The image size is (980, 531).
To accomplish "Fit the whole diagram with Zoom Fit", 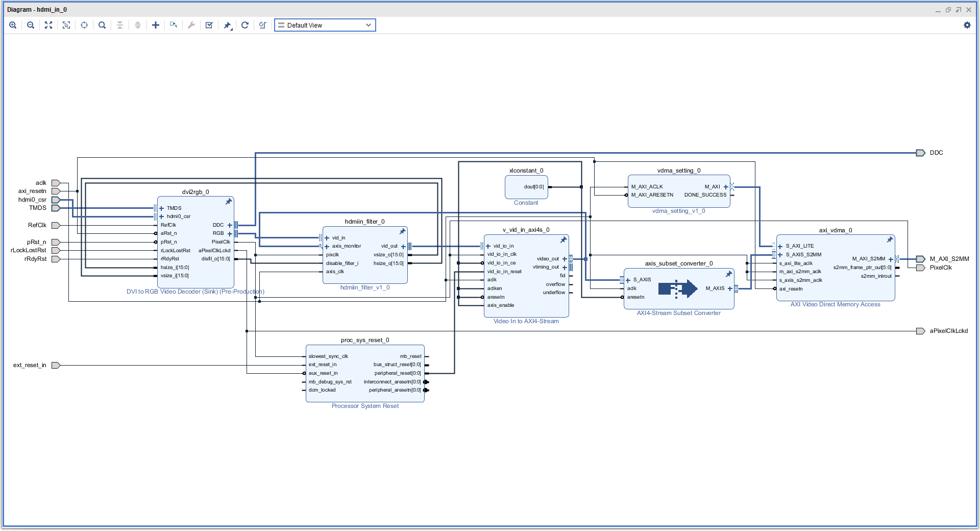I will (48, 25).
